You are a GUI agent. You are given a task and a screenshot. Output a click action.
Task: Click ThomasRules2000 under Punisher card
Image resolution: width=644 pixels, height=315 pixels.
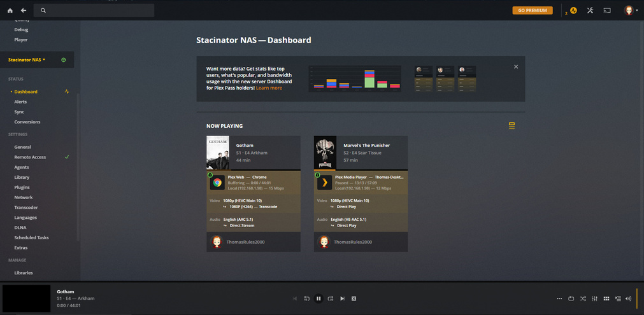(353, 242)
